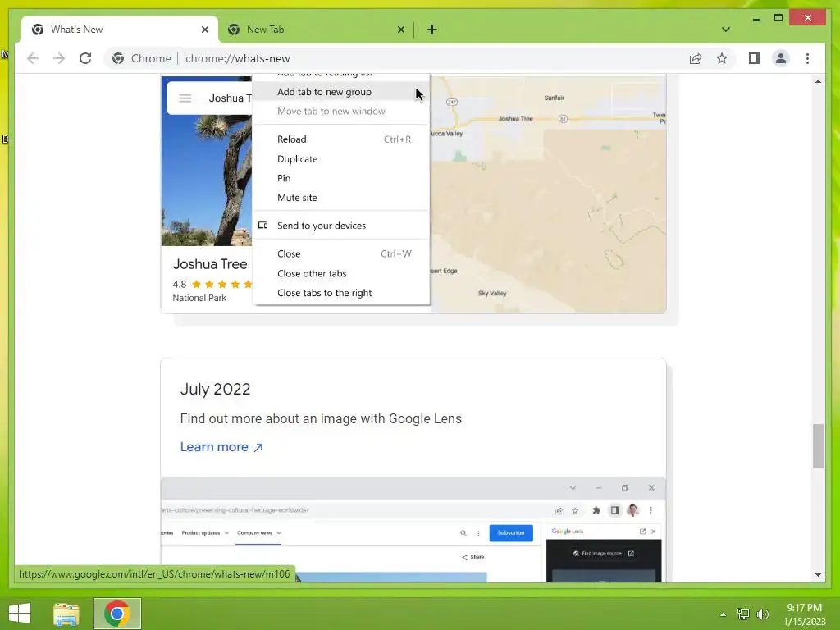
Task: Select Send to your devices
Action: pyautogui.click(x=341, y=226)
